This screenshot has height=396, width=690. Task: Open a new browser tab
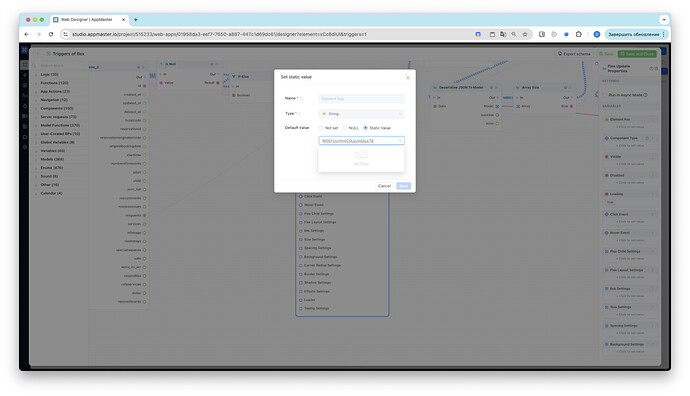click(136, 20)
